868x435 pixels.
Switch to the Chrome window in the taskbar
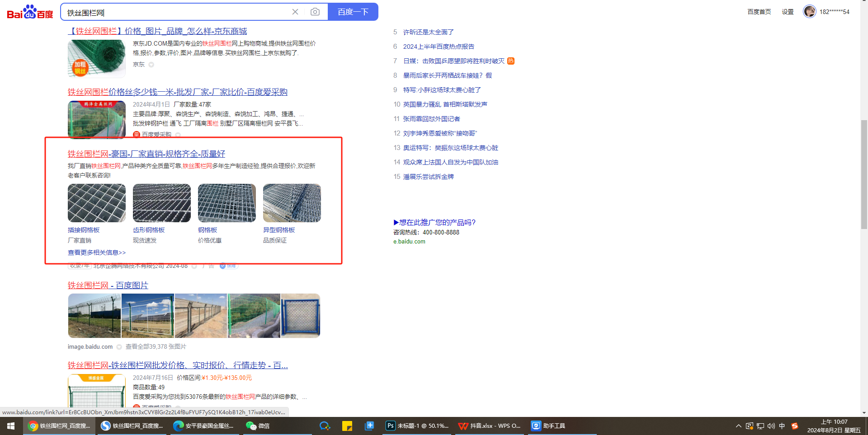coord(59,426)
